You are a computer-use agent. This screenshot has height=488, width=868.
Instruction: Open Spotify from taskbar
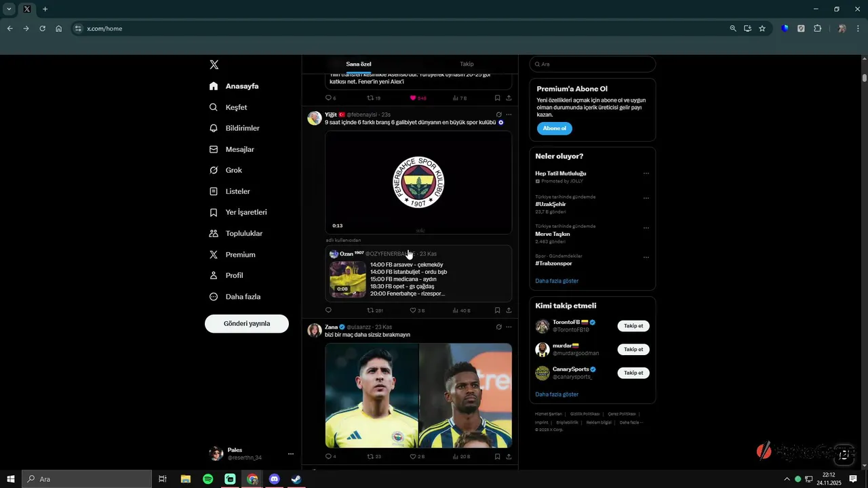coord(208,479)
